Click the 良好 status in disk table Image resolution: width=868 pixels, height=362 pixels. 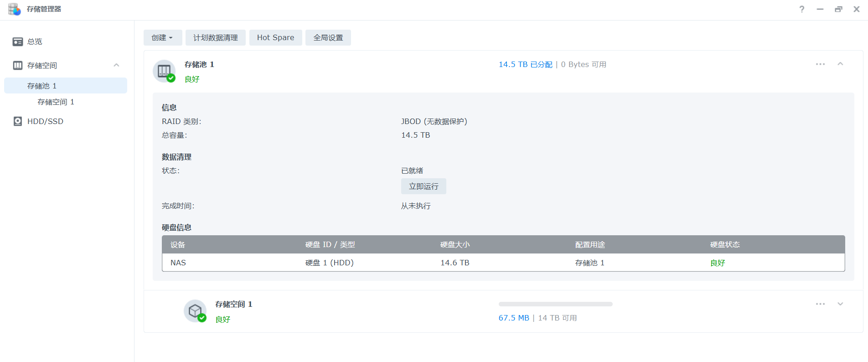pos(718,263)
